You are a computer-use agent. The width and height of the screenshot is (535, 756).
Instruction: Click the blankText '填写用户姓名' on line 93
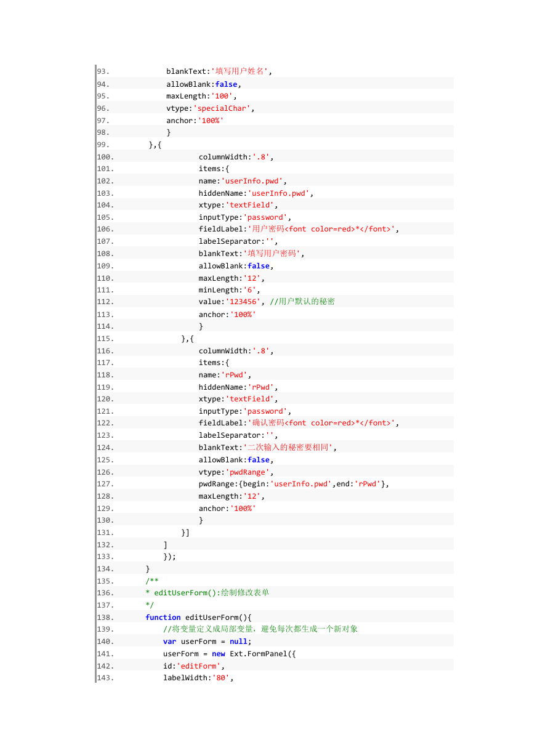click(219, 71)
